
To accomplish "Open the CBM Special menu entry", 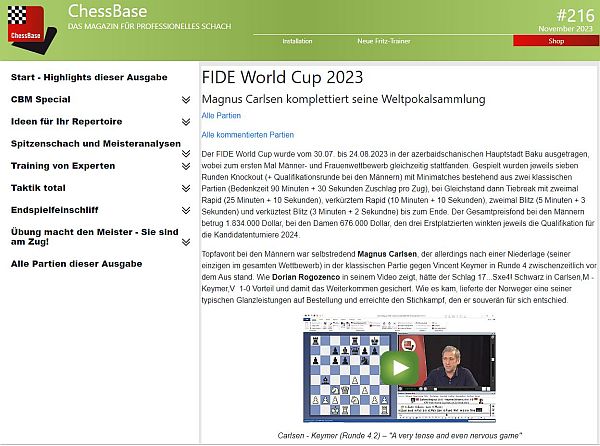I will pos(41,99).
